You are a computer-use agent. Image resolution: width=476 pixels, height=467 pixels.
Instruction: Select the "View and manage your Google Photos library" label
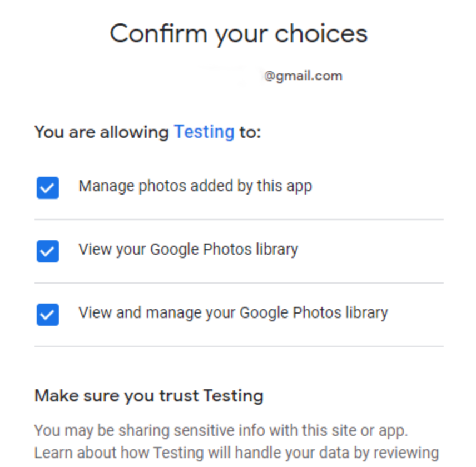tap(233, 312)
